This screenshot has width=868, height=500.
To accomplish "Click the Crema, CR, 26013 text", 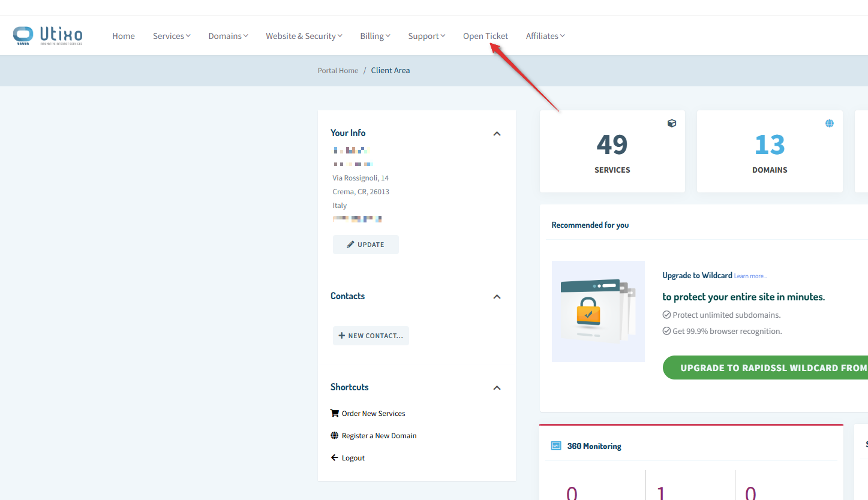I will coord(361,192).
